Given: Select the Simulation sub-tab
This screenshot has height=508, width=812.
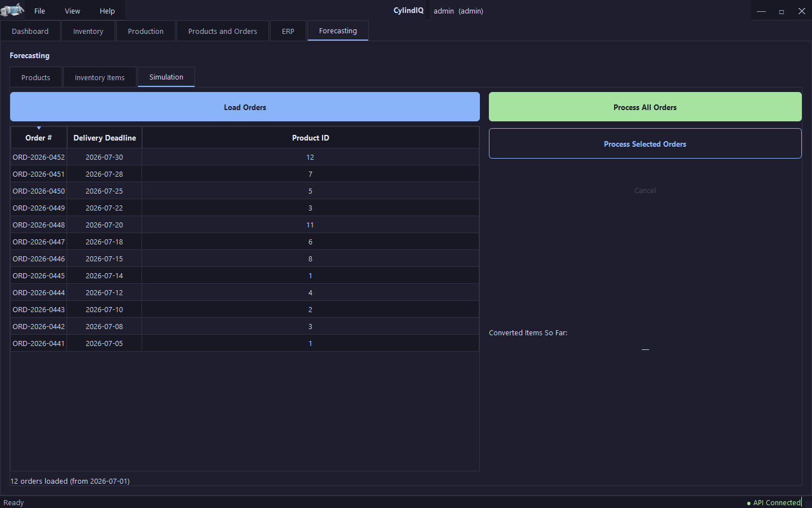Looking at the screenshot, I should pos(166,77).
